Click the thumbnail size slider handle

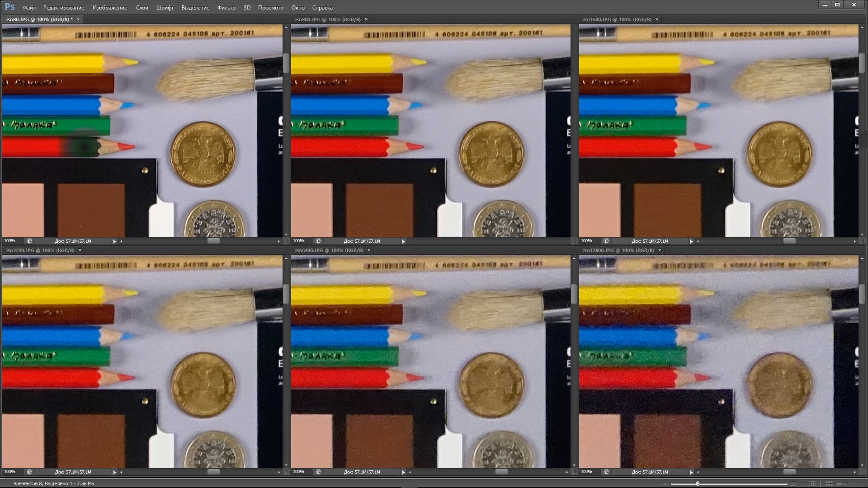point(698,483)
